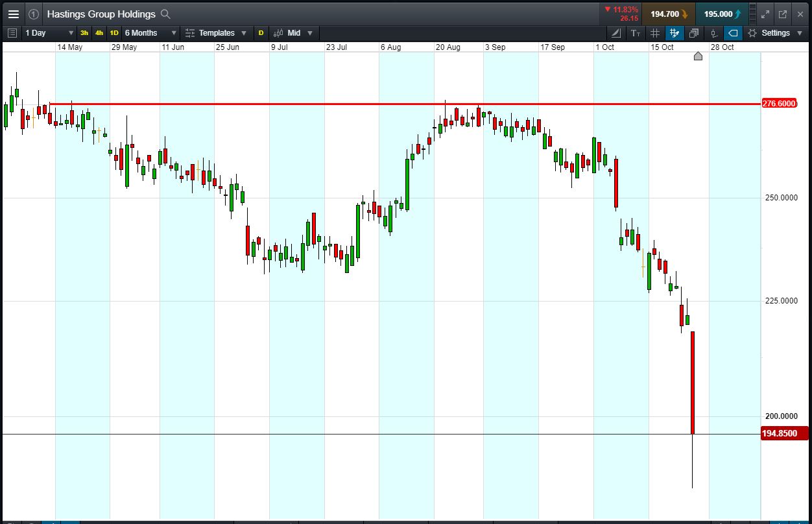
Task: Click the 20 Aug date label
Action: (x=448, y=47)
